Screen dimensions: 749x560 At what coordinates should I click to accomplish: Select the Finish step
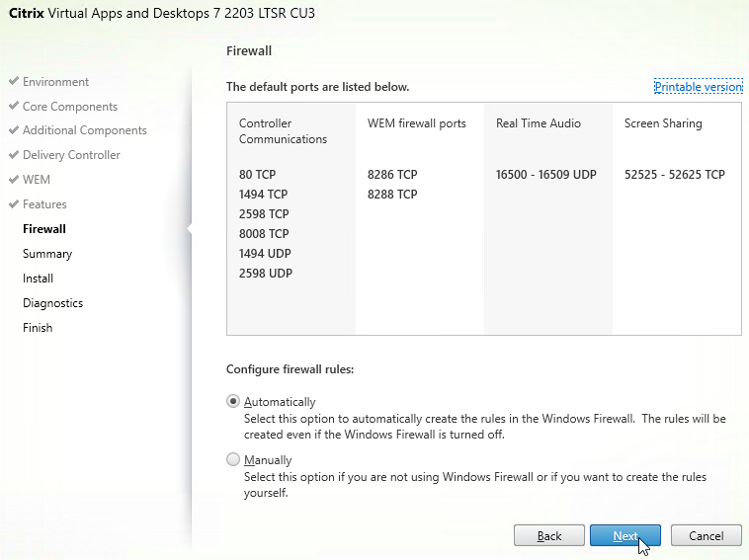(x=38, y=328)
